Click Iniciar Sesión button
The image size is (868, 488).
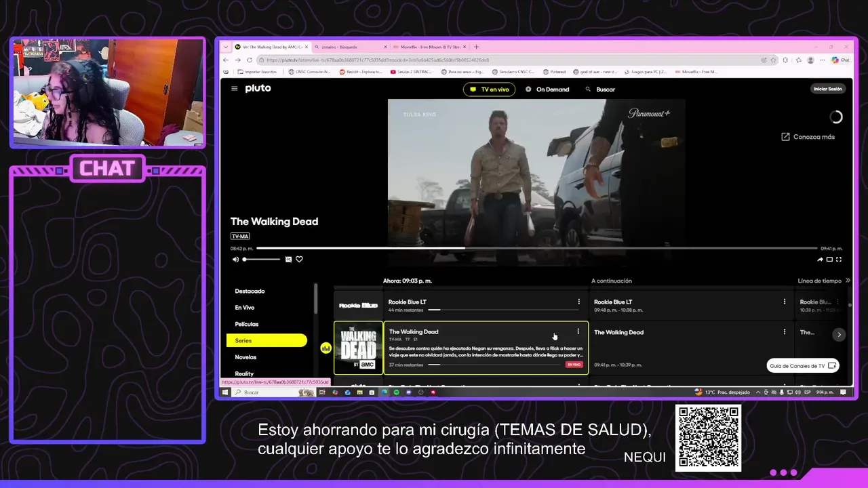828,89
